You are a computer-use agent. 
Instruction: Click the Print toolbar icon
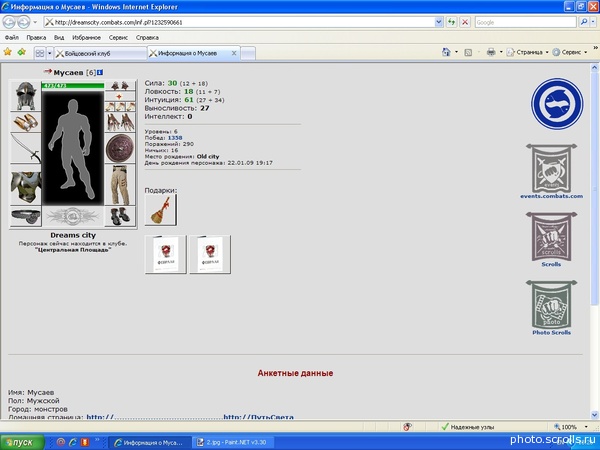(x=491, y=52)
